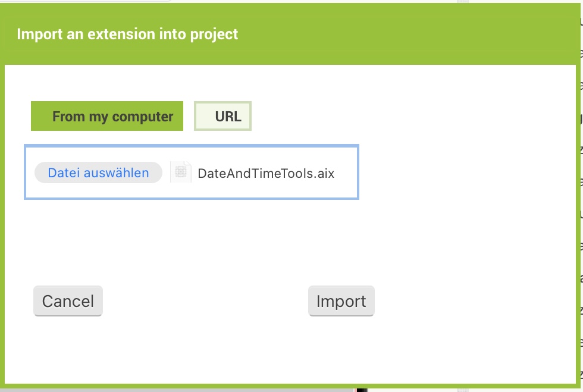Click the DateAndTimeTools.aix filename text
The image size is (583, 392).
[266, 174]
